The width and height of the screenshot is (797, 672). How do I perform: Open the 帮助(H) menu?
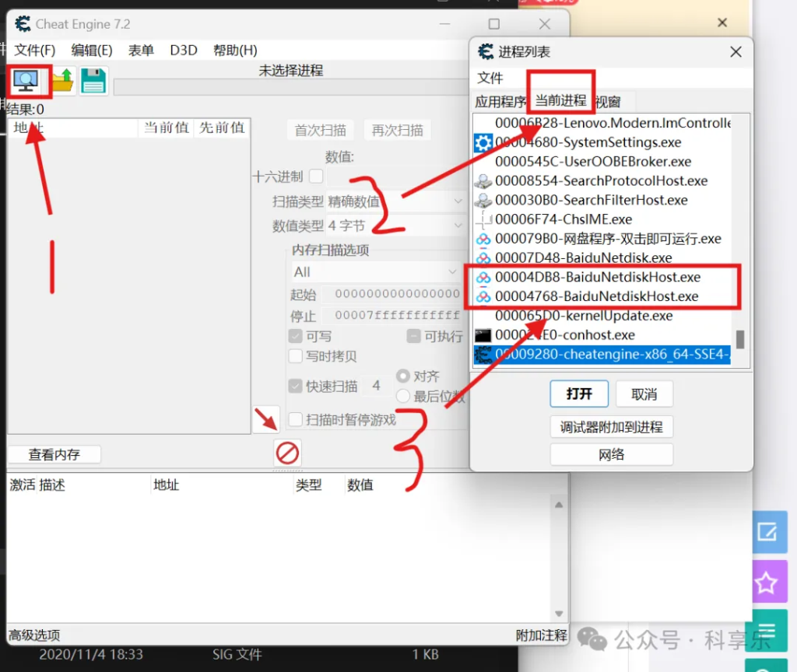click(x=235, y=51)
